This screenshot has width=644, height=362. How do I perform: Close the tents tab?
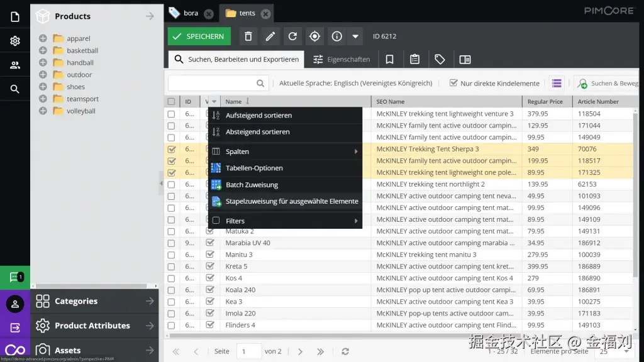coord(266,14)
